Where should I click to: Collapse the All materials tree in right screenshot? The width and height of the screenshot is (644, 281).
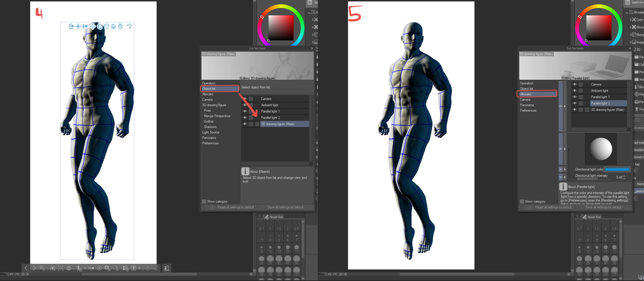tap(627, 13)
